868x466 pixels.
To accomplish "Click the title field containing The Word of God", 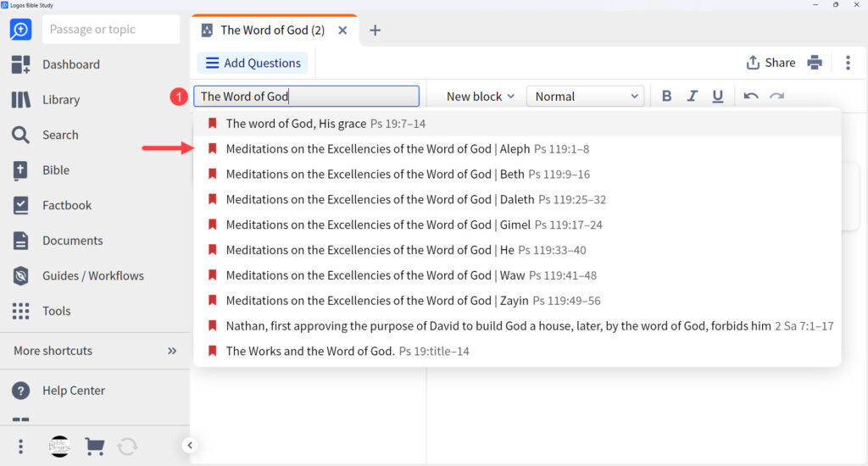I will 306,97.
